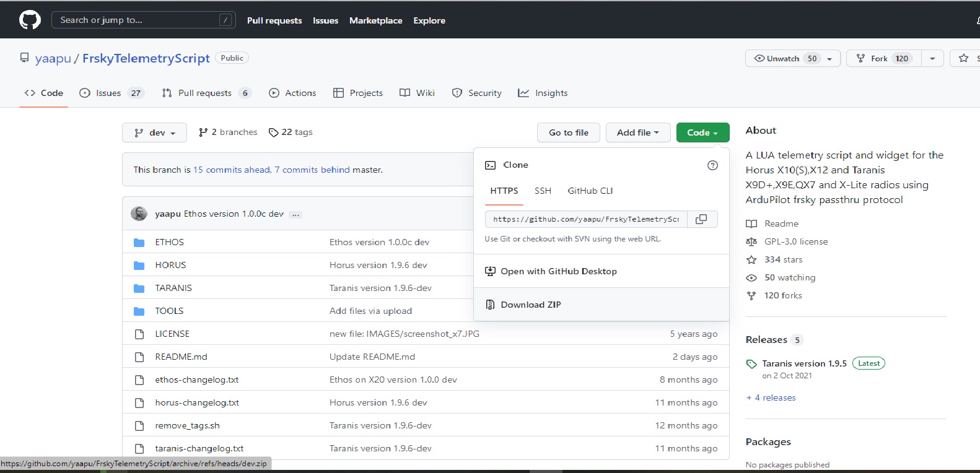Viewport: 980px width, 473px height.
Task: Click the help icon in Clone panel
Action: click(712, 165)
